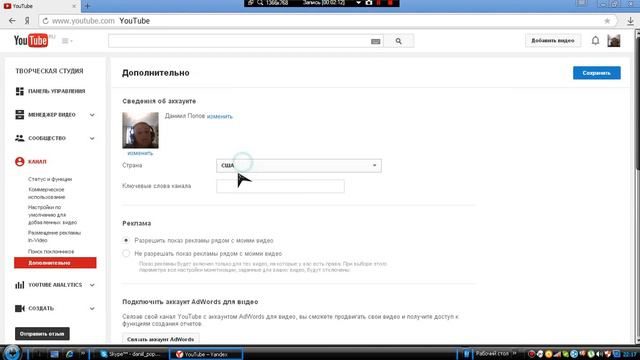The width and height of the screenshot is (640, 360).
Task: Click 'изменить' link next to account name
Action: [x=220, y=116]
